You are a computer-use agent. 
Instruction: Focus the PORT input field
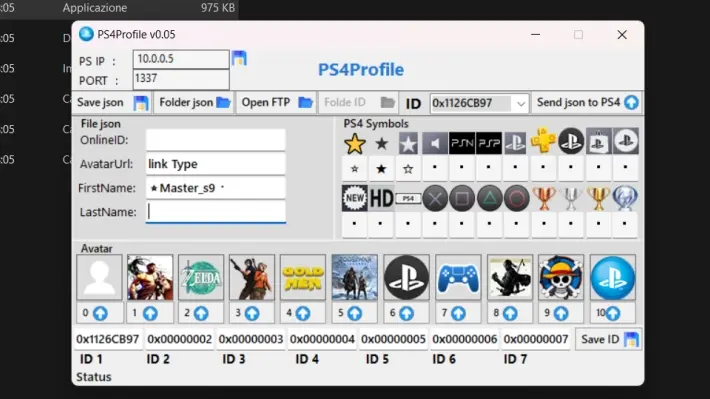click(181, 79)
